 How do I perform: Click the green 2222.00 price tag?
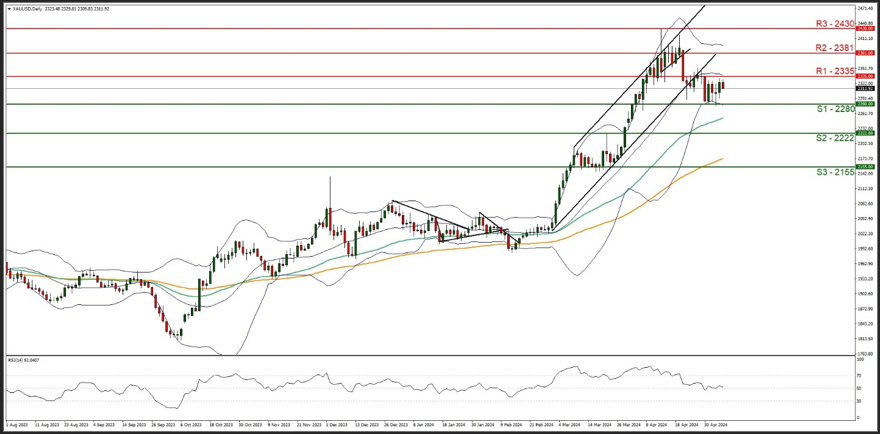(x=864, y=133)
